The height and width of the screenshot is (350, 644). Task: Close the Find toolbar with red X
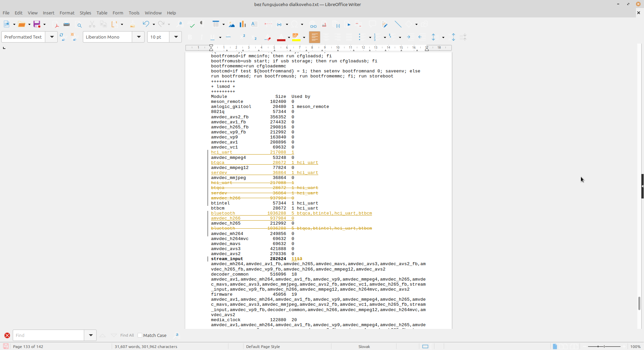pyautogui.click(x=7, y=335)
